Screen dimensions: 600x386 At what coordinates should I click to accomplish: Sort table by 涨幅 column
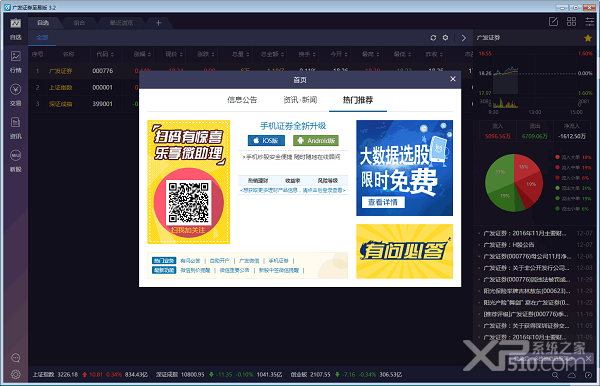pyautogui.click(x=142, y=54)
